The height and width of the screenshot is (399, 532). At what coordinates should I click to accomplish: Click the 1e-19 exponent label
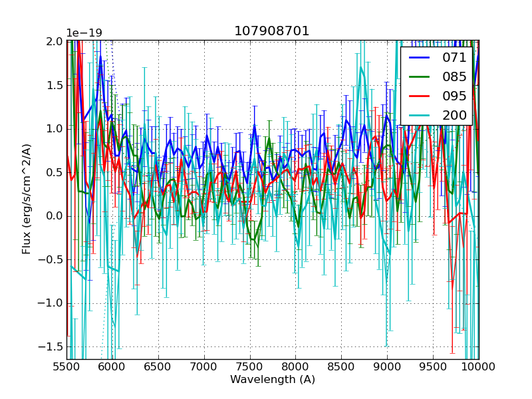point(84,33)
